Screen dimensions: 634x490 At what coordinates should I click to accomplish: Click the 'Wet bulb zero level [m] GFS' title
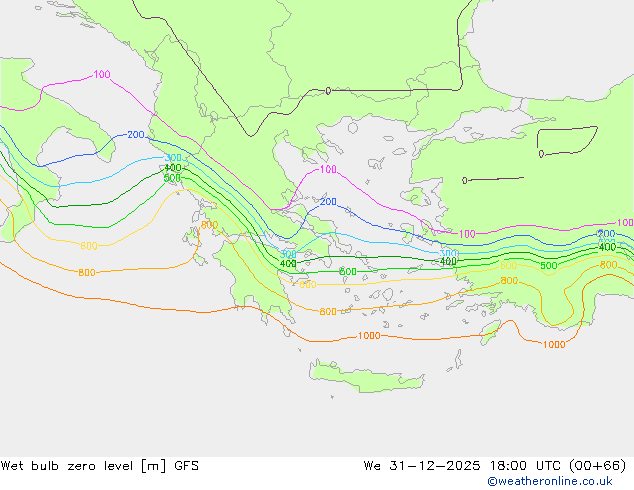pyautogui.click(x=99, y=466)
